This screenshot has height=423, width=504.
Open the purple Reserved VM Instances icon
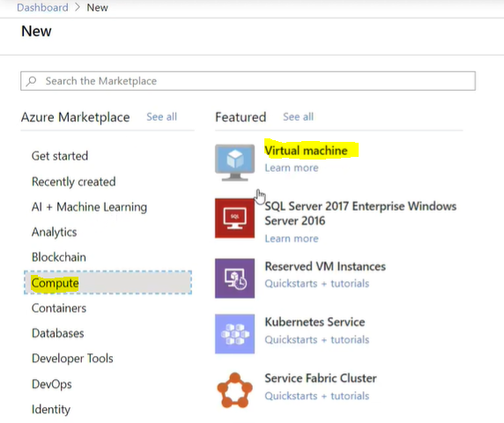(234, 278)
